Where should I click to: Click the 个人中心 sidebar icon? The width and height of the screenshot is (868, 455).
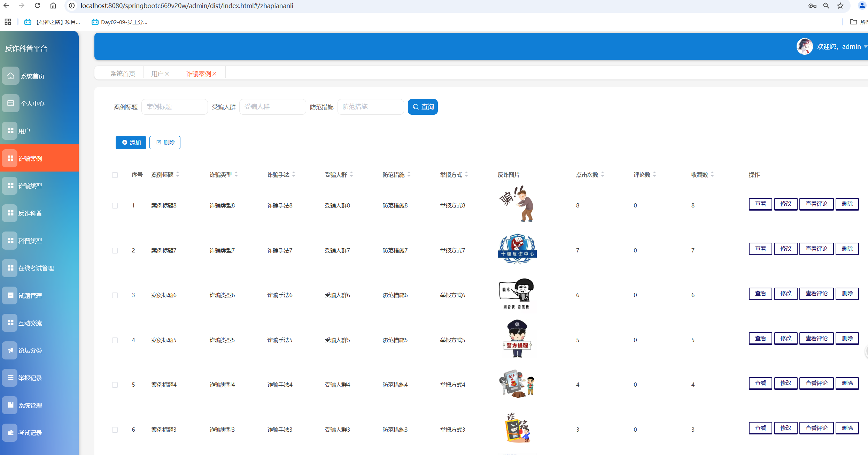pyautogui.click(x=10, y=103)
